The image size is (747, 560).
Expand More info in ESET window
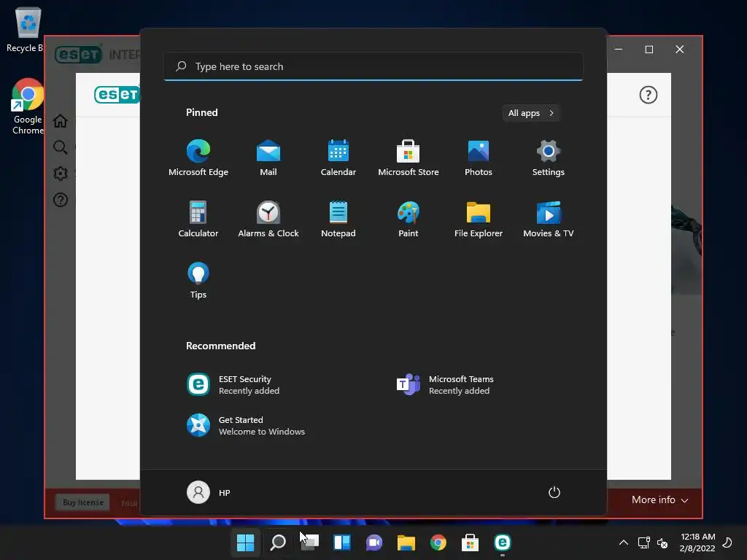click(x=659, y=500)
